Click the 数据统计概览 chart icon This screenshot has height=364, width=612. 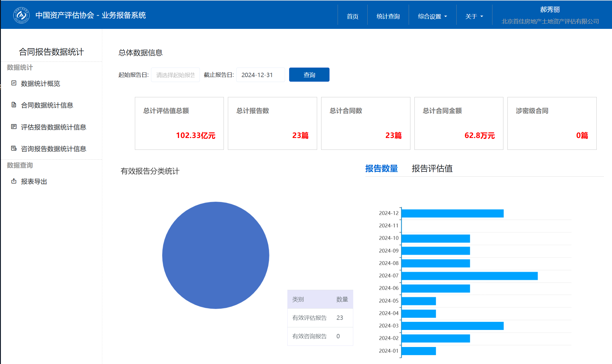(x=14, y=83)
